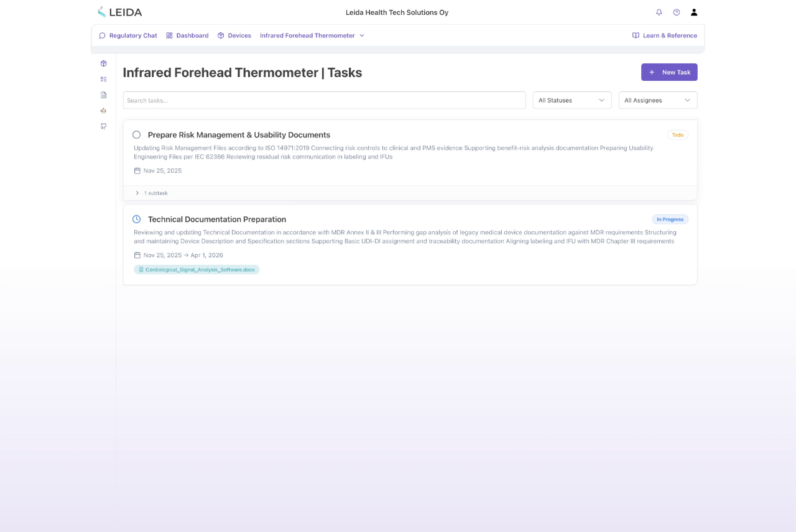Switch to the Dashboard tab
Viewport: 796px width, 532px height.
tap(187, 35)
